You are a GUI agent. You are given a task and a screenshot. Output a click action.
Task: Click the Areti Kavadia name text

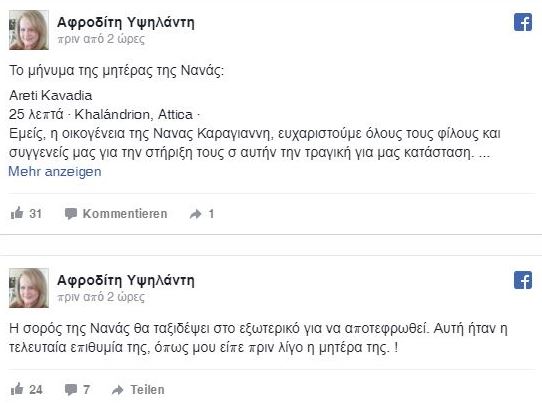tap(50, 95)
